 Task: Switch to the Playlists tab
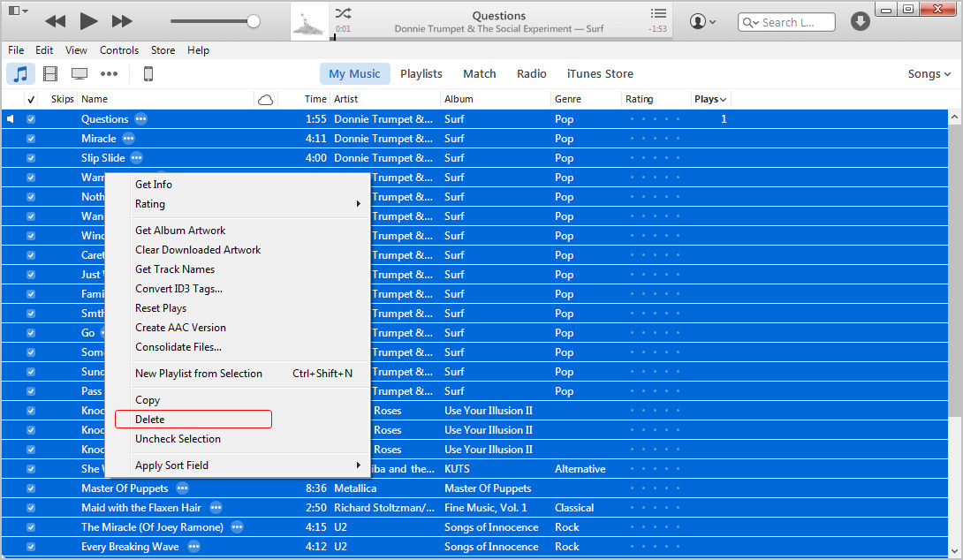tap(421, 73)
